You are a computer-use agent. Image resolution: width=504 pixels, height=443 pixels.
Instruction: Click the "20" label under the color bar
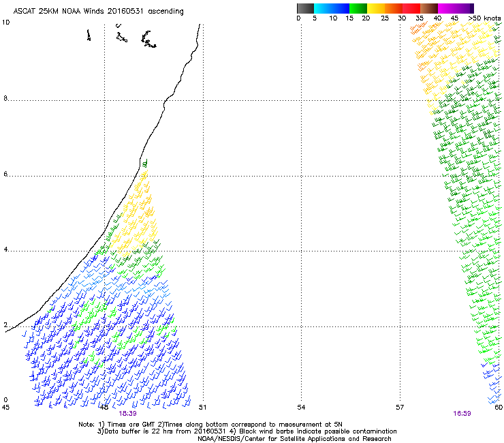click(x=366, y=18)
